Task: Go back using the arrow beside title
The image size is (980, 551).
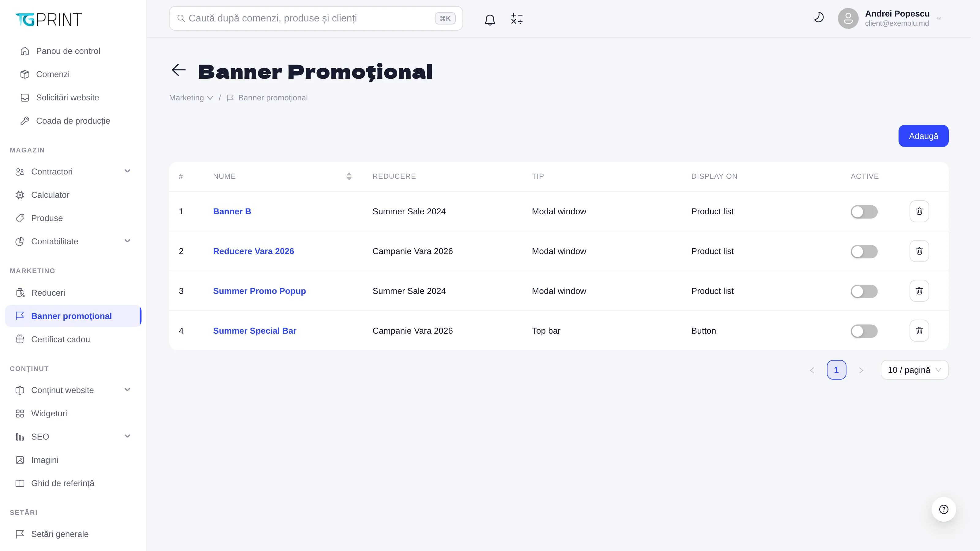Action: tap(179, 70)
